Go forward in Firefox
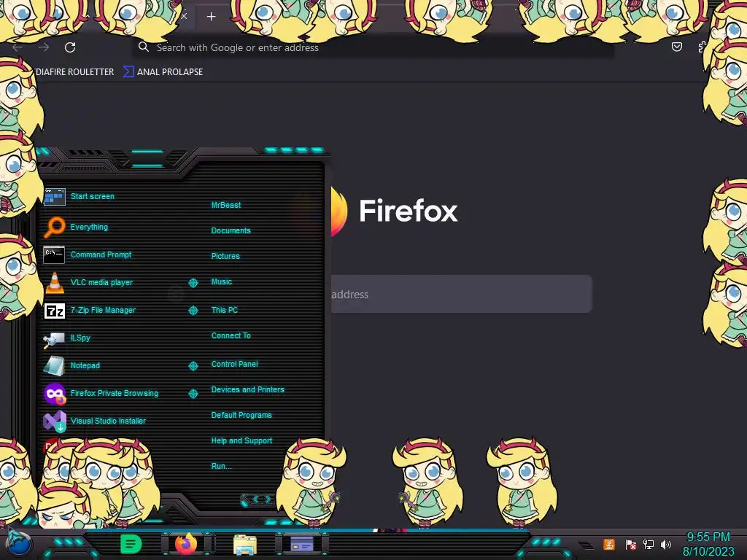Viewport: 747px width, 560px height. [x=44, y=47]
